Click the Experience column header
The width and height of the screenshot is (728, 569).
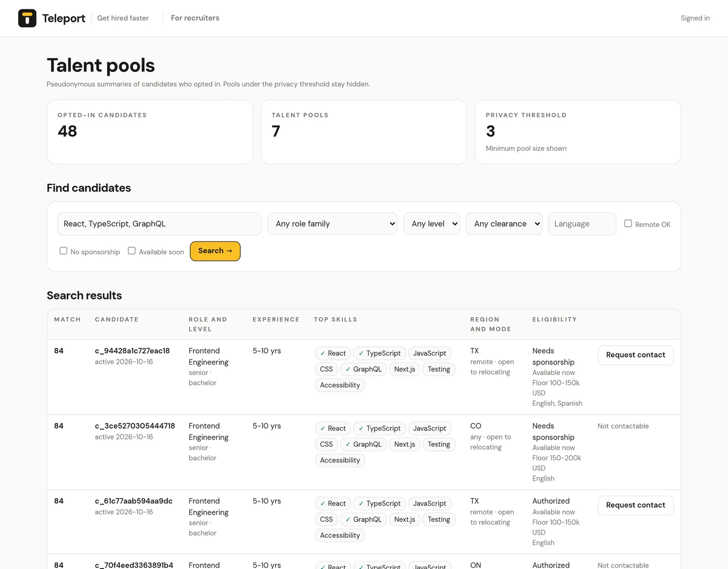pos(276,319)
